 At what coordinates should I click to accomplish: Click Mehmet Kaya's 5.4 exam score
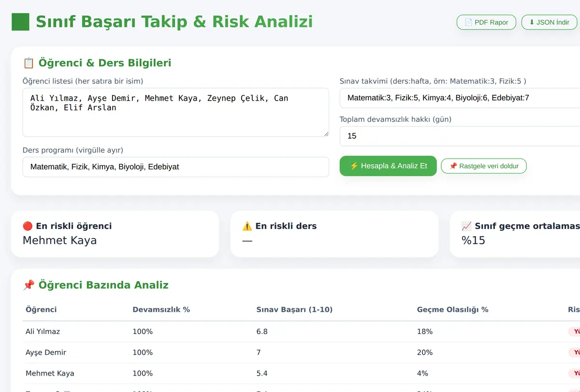(262, 373)
